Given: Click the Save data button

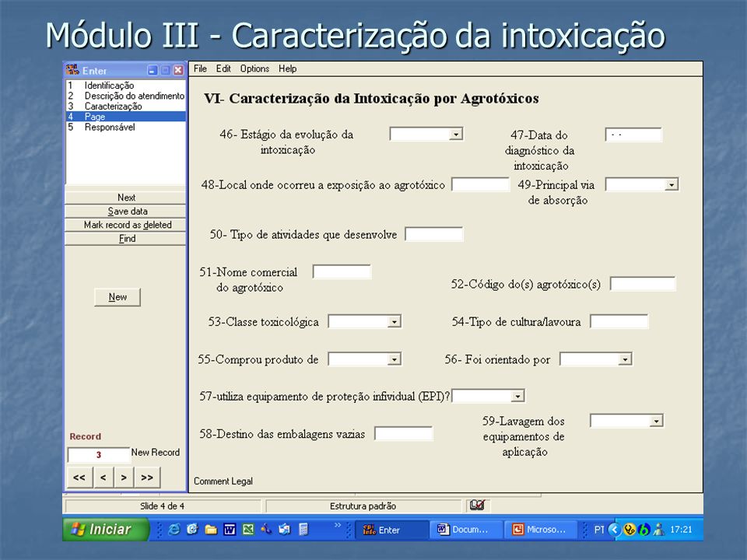Looking at the screenshot, I should coord(125,211).
